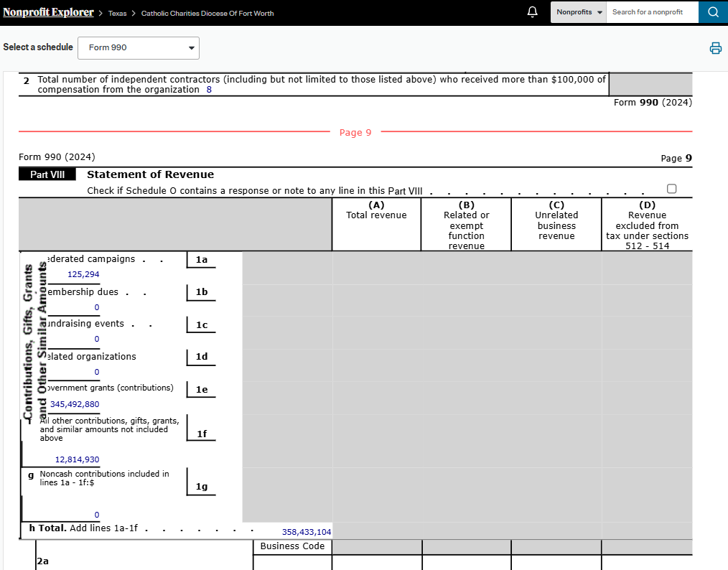Image resolution: width=728 pixels, height=570 pixels.
Task: Click the 1f line label box
Action: point(202,428)
